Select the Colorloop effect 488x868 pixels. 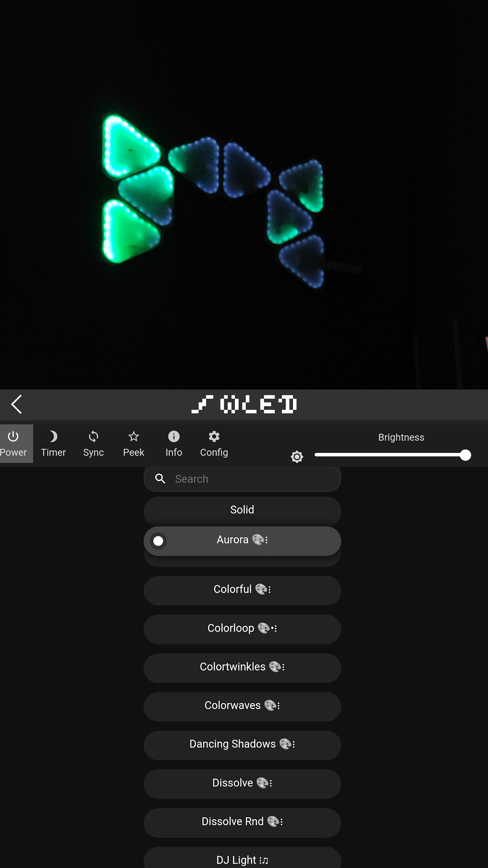(242, 629)
